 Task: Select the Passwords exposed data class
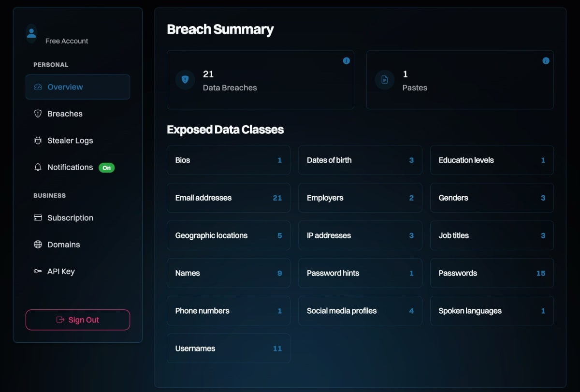coord(492,273)
